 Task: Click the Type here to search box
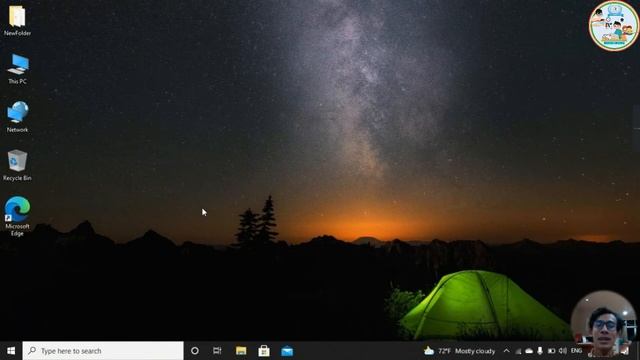tap(103, 351)
